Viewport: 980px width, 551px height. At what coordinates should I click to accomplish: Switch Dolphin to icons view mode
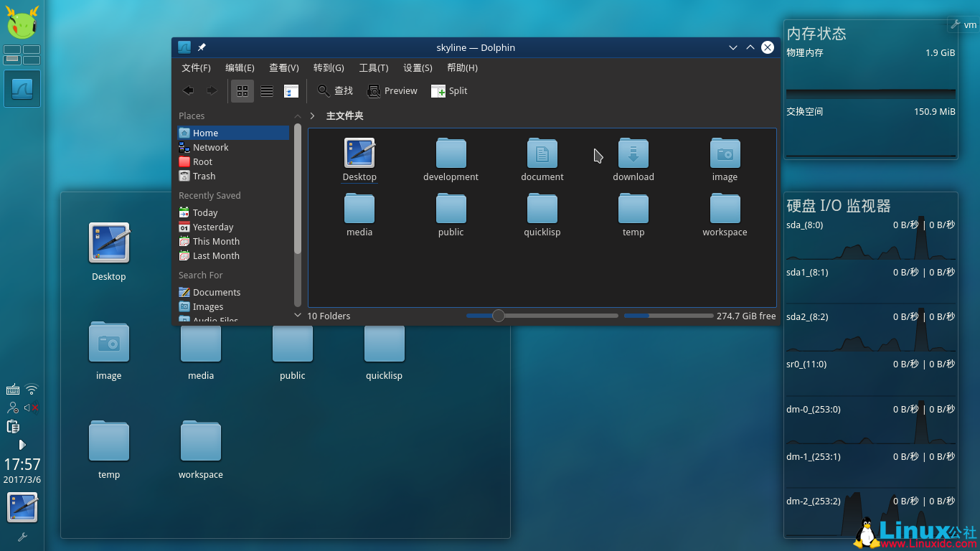[242, 90]
